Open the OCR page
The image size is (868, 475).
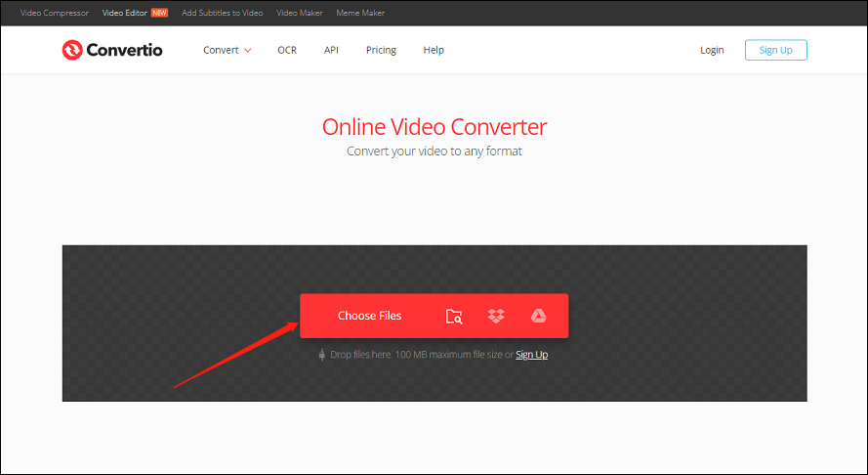[x=287, y=50]
